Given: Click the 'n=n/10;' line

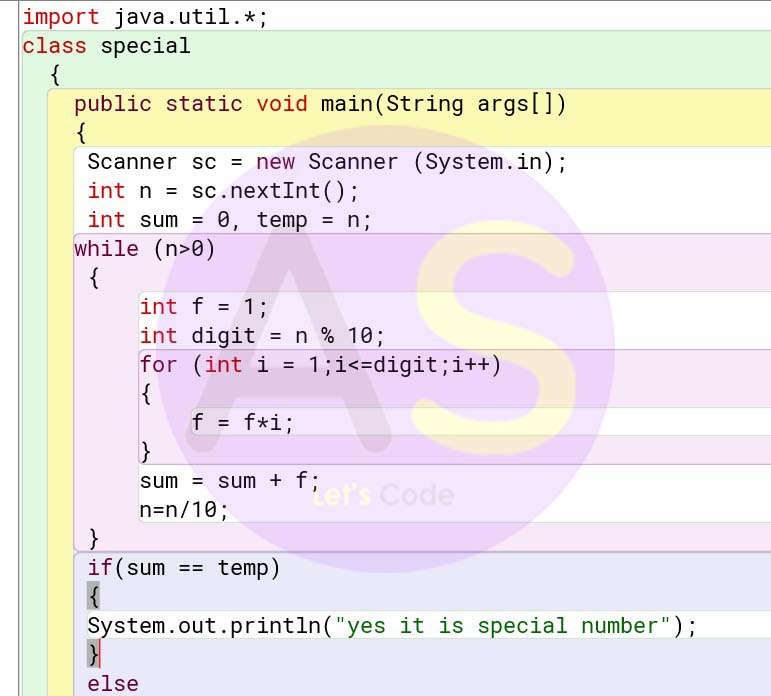Looking at the screenshot, I should [x=184, y=510].
